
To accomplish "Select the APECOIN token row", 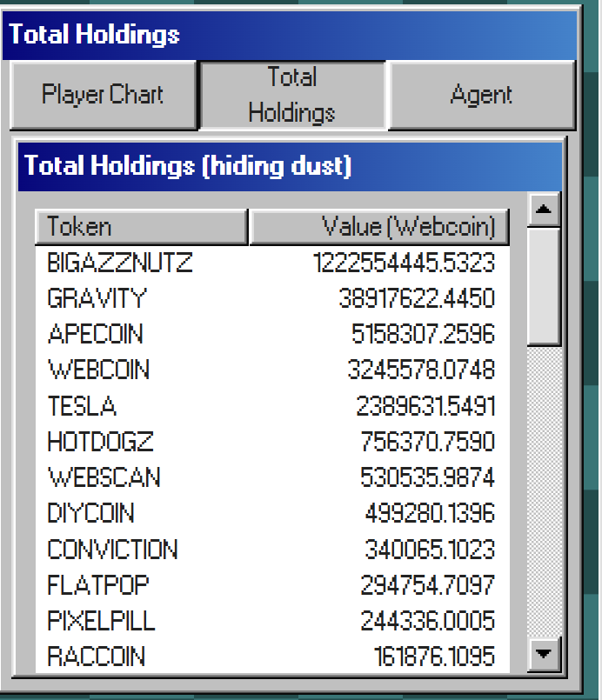I will pyautogui.click(x=272, y=334).
